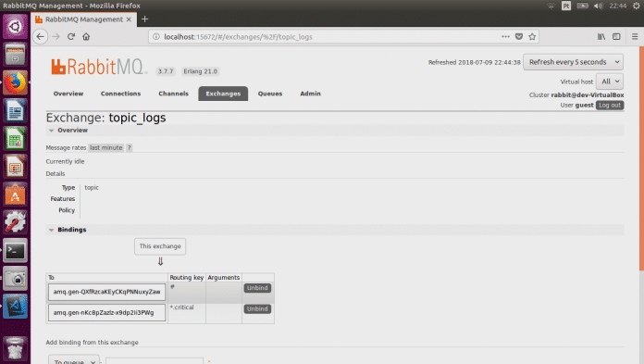Go back with the browser back arrow
The height and width of the screenshot is (364, 644).
(x=40, y=37)
